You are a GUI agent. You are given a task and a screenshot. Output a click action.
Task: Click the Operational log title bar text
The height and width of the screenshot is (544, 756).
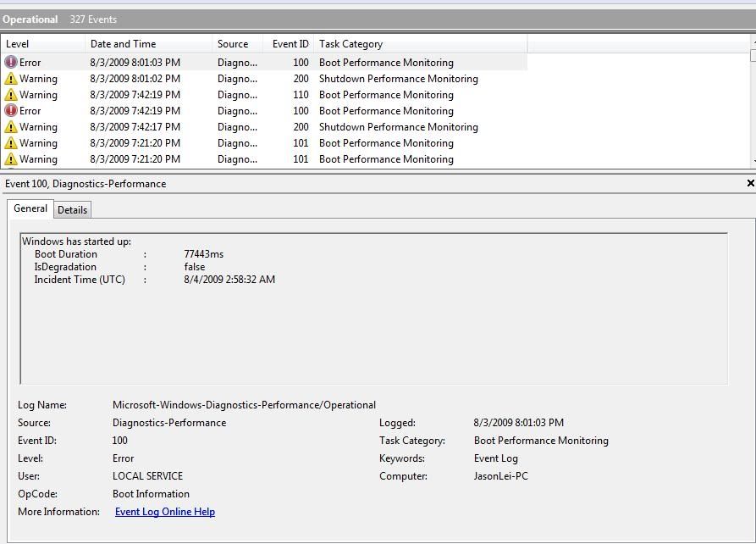pyautogui.click(x=30, y=19)
